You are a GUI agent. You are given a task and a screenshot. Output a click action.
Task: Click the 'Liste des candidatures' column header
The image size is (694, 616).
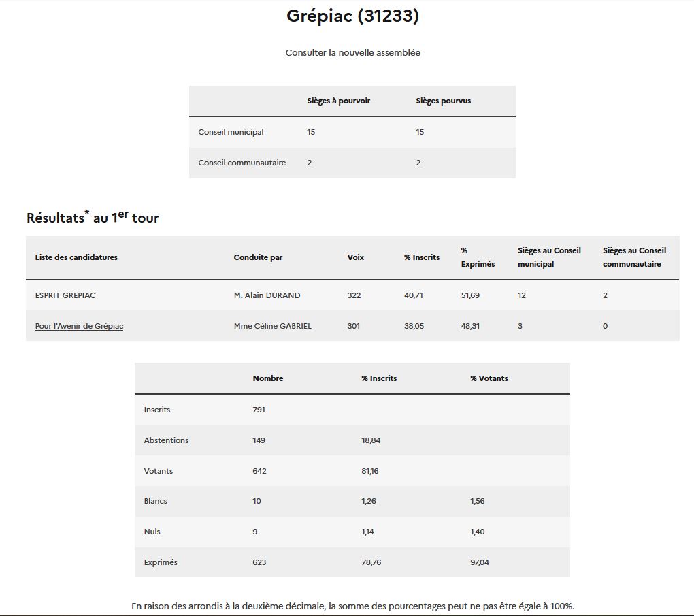coord(76,257)
